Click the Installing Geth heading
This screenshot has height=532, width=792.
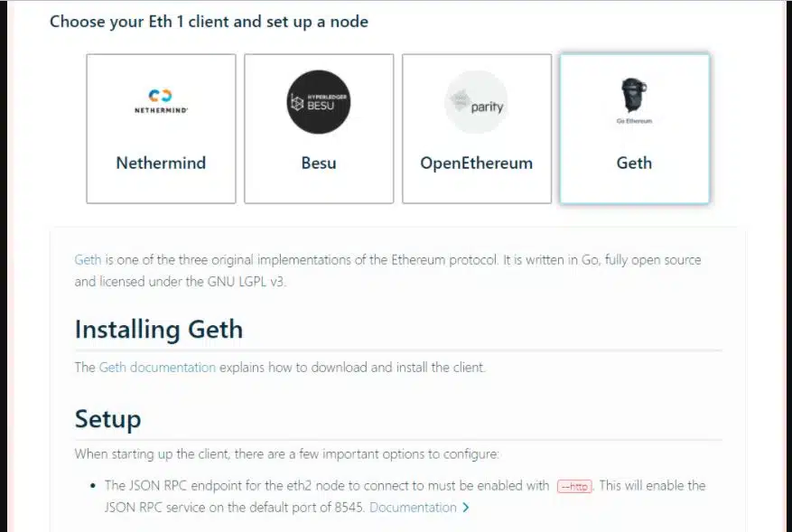tap(159, 330)
